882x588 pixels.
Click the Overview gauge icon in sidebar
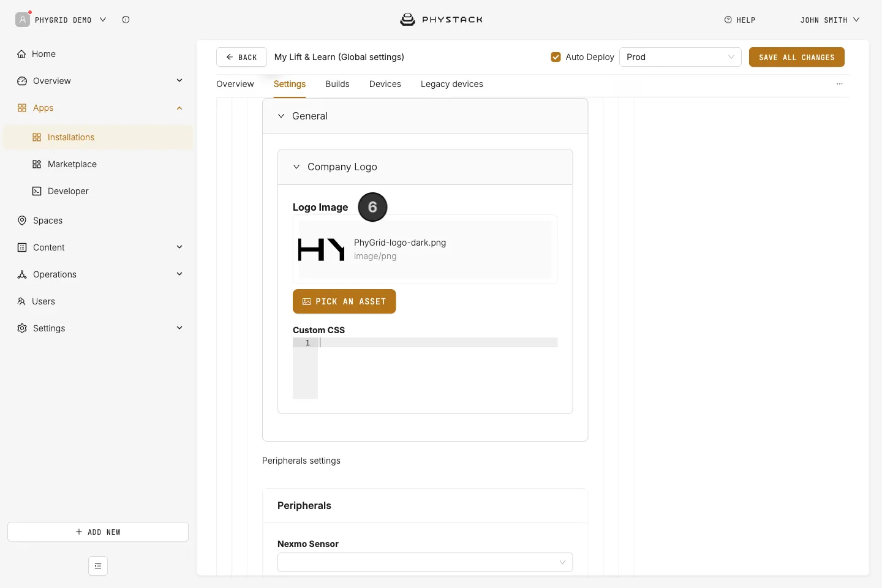point(22,81)
